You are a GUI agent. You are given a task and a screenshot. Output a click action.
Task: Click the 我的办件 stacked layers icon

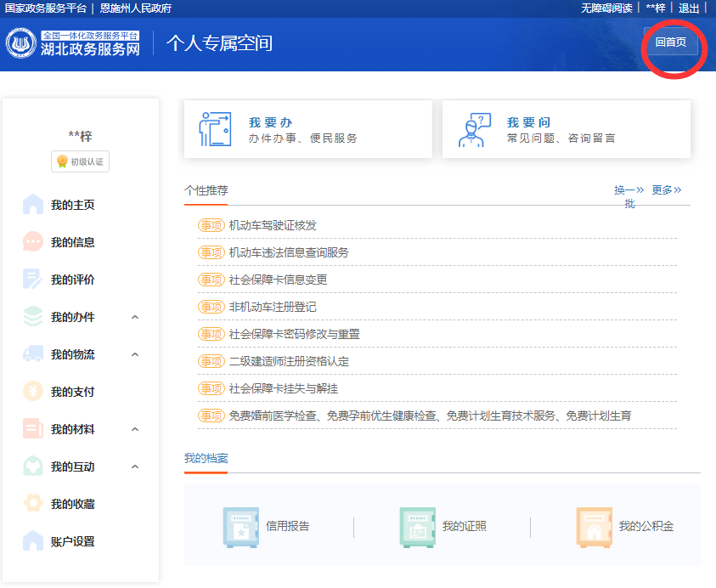33,317
